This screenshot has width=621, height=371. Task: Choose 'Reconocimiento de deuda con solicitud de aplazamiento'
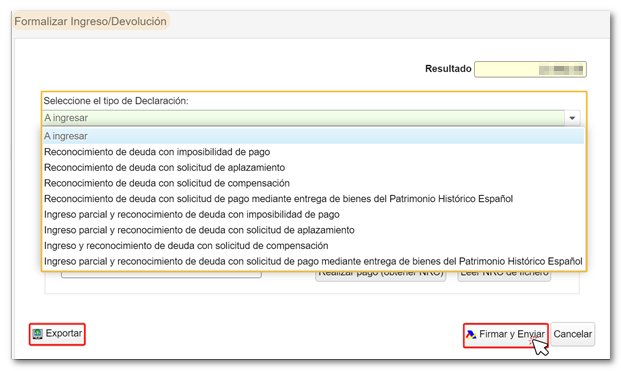313,167
